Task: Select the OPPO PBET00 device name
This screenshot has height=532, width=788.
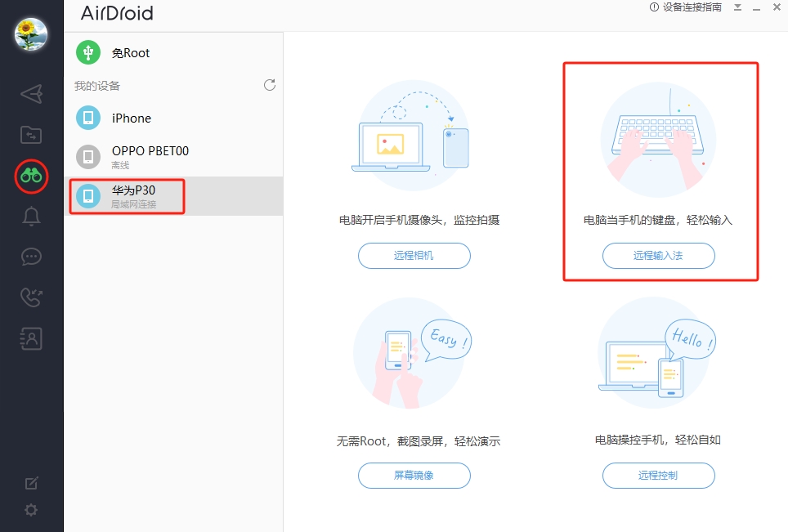Action: pos(150,150)
